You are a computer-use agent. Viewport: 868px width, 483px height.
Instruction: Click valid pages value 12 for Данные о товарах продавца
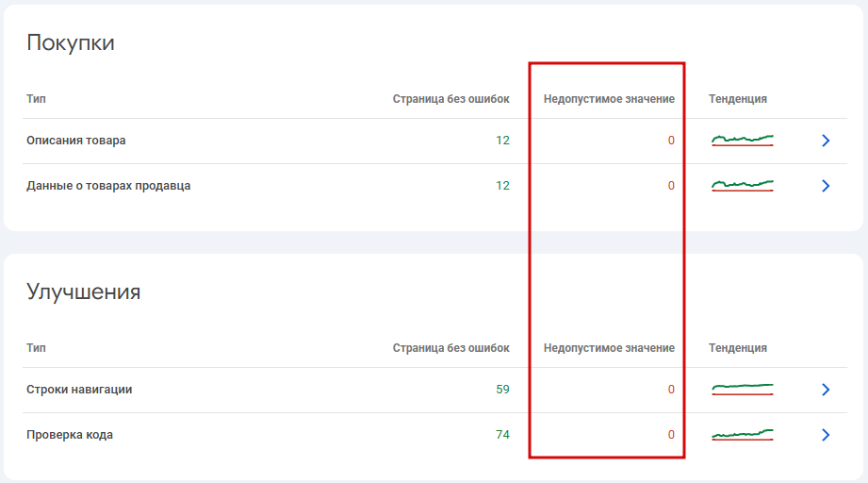tap(502, 186)
